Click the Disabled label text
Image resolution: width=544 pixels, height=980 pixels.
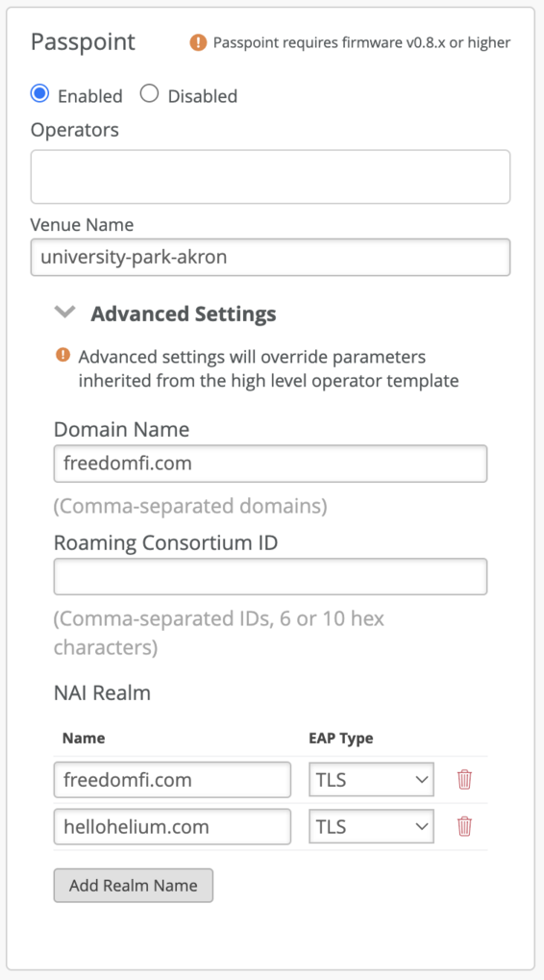(203, 96)
